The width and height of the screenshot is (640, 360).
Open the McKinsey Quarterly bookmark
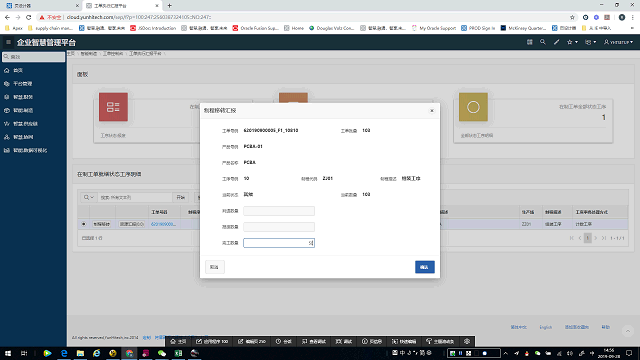pyautogui.click(x=523, y=28)
